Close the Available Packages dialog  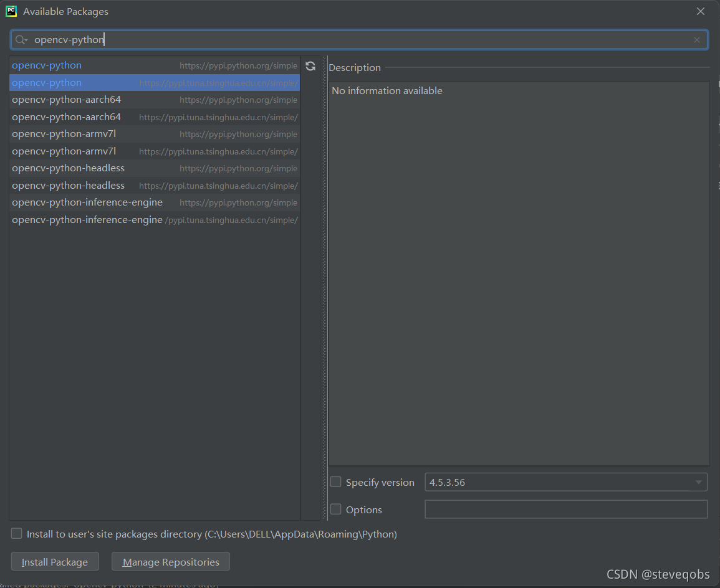coord(700,11)
